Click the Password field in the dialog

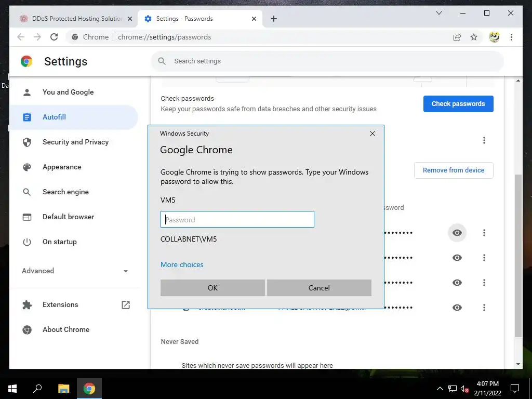click(237, 220)
